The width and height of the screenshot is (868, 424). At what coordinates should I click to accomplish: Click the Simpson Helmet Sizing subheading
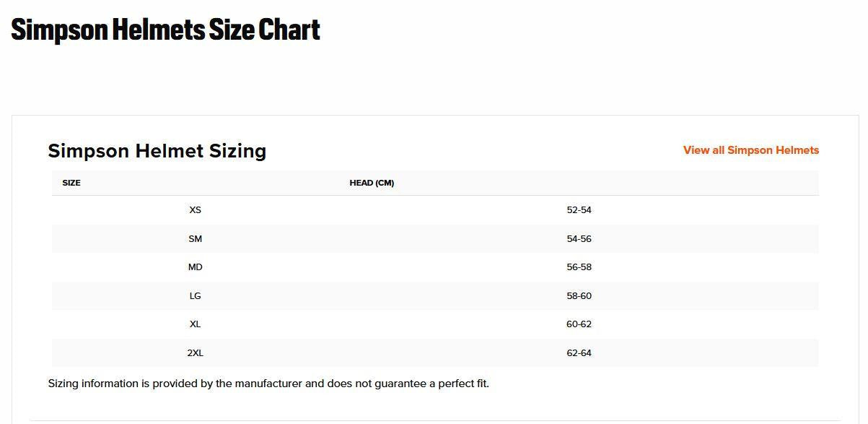tap(157, 151)
